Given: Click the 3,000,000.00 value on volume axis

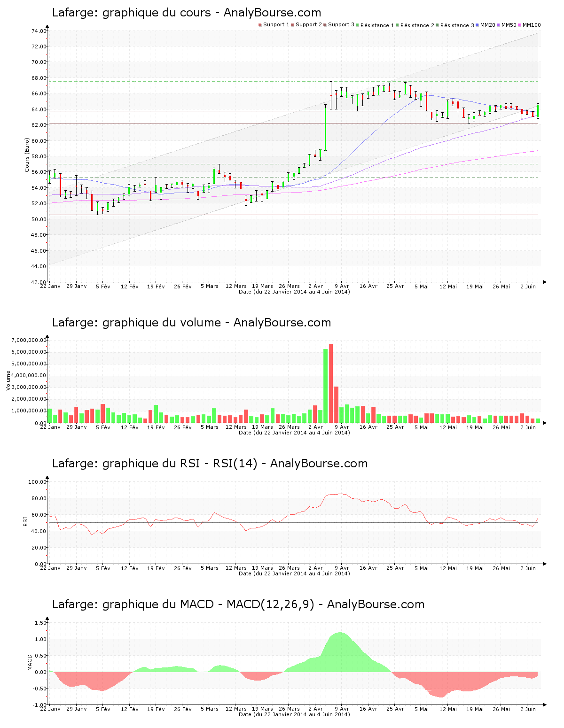Looking at the screenshot, I should (30, 387).
